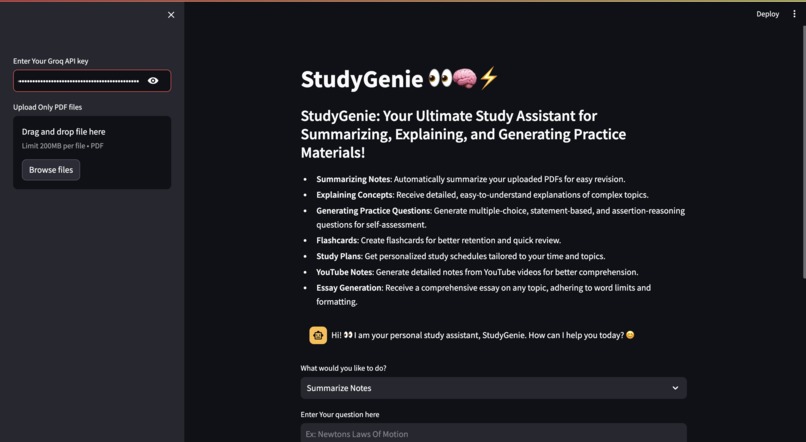Click the lightning bolt emoji in title

pos(488,78)
